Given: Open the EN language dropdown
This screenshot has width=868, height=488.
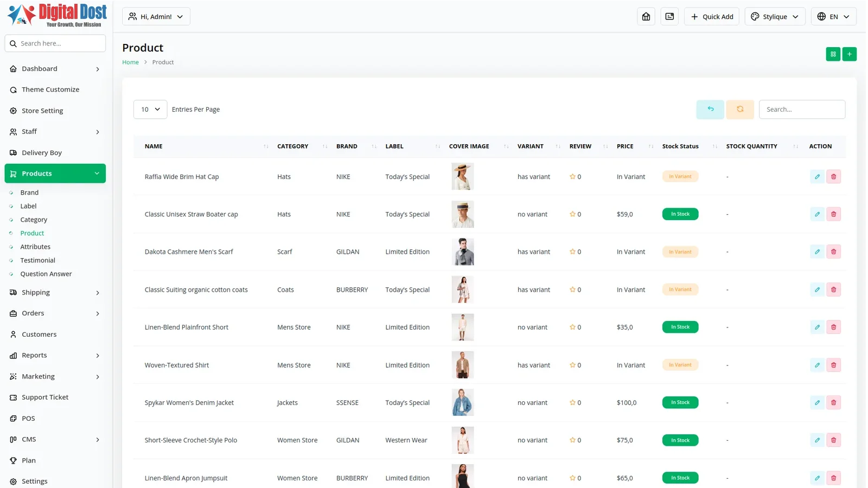Looking at the screenshot, I should coord(833,17).
